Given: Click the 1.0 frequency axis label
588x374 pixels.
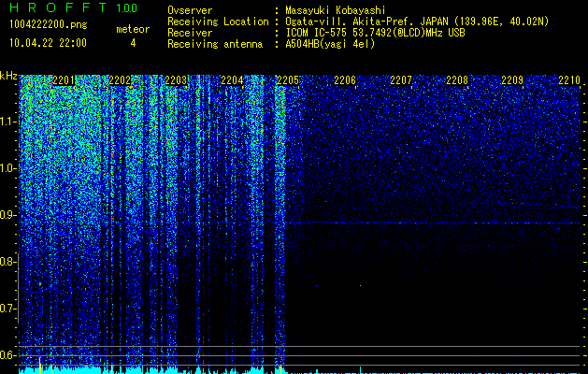Looking at the screenshot, I should [7, 168].
